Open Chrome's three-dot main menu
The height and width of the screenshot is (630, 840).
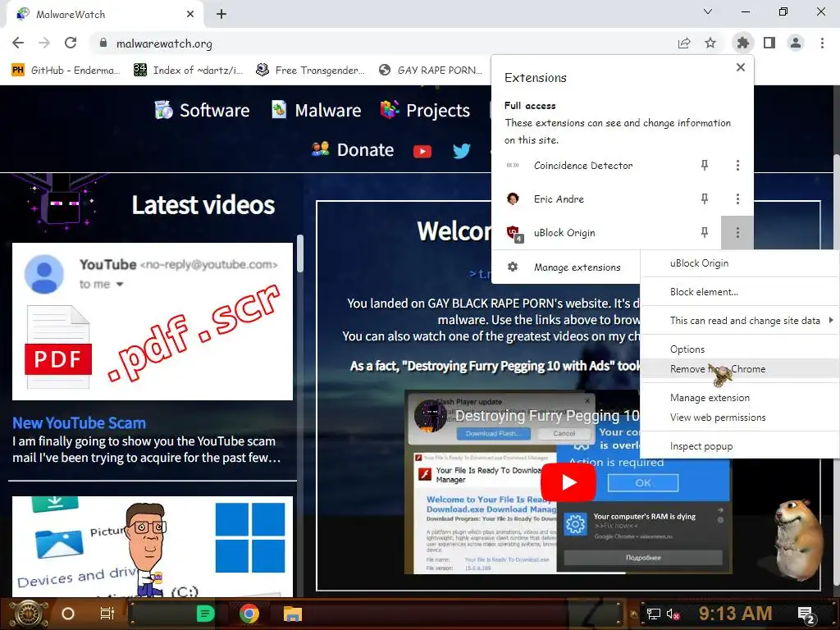coord(822,43)
